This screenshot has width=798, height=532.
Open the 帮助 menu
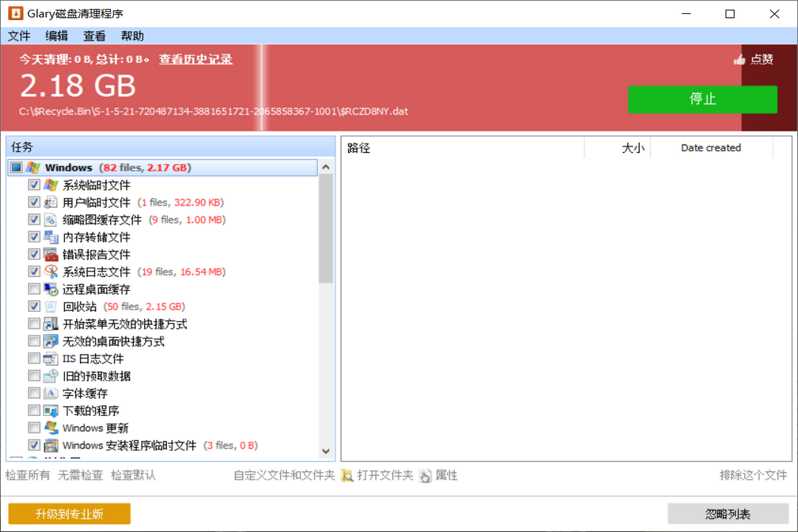click(132, 35)
